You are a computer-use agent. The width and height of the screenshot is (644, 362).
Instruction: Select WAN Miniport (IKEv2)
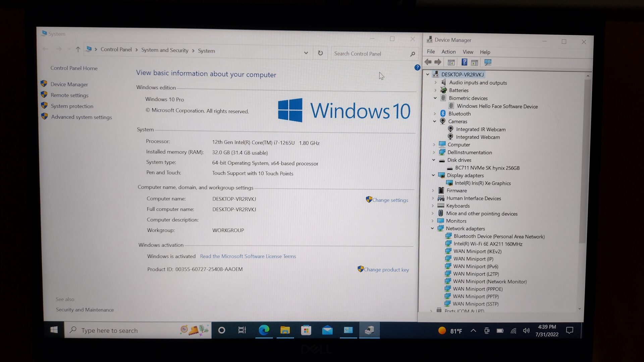tap(477, 251)
